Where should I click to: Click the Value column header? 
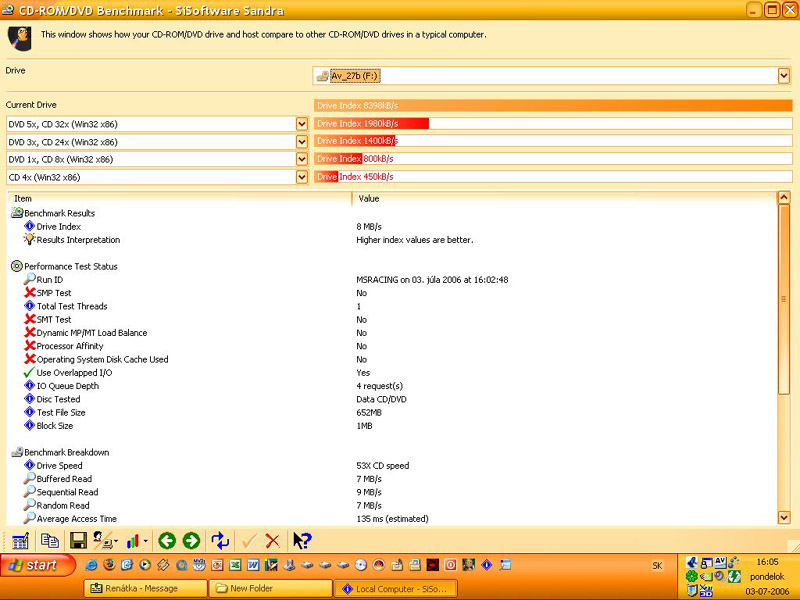tap(564, 198)
